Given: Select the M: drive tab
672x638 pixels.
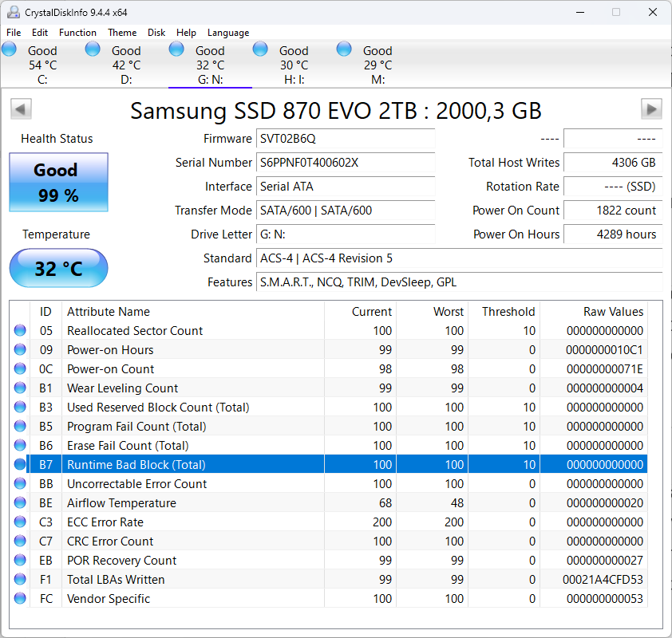Looking at the screenshot, I should pos(378,65).
